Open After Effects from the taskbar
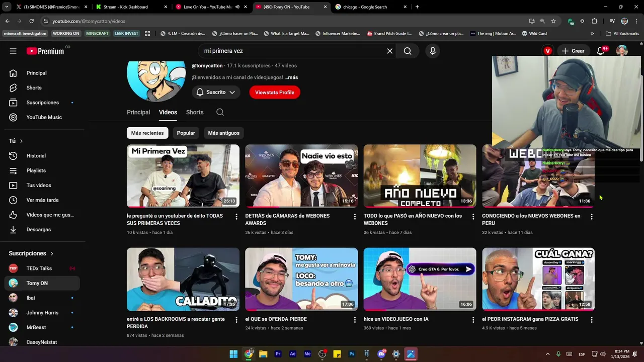Viewport: 644px width, 362px height. (x=293, y=354)
